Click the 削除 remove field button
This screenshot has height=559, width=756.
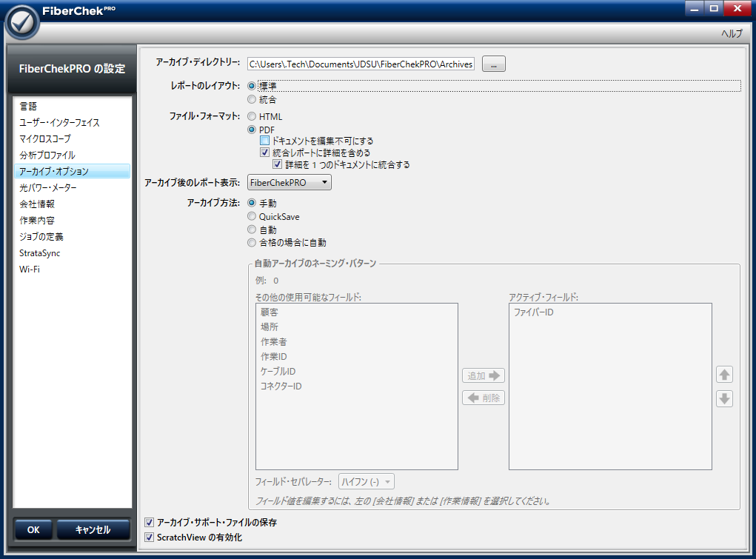[484, 398]
